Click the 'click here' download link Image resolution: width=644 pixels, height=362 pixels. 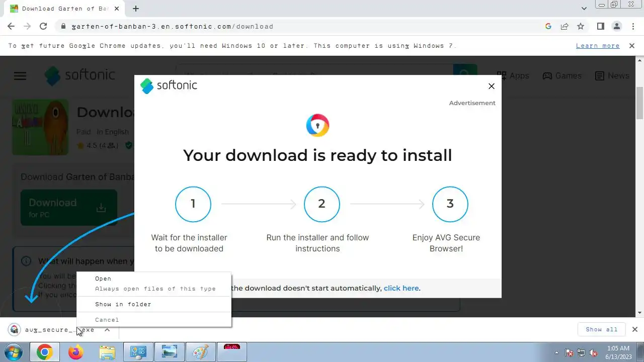[401, 288]
